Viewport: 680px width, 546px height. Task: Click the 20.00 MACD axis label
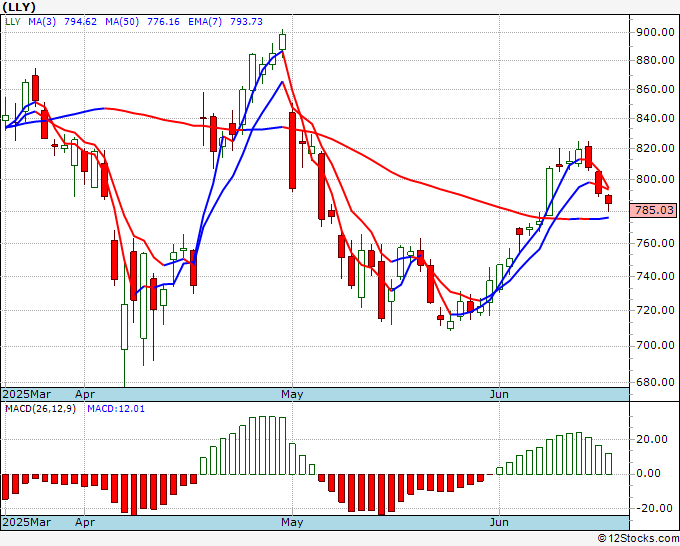pyautogui.click(x=654, y=440)
